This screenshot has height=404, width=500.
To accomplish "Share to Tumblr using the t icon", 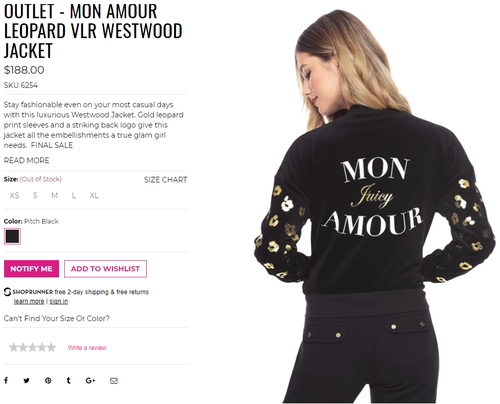I will 69,380.
